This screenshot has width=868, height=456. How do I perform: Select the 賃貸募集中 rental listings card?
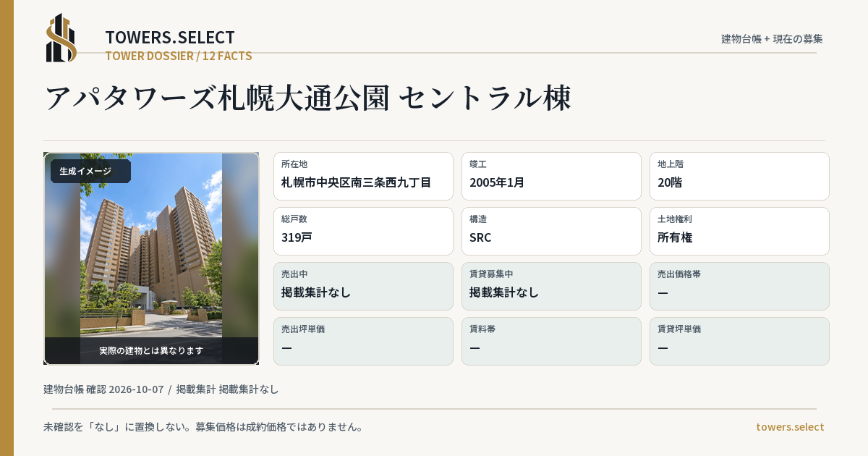click(551, 286)
